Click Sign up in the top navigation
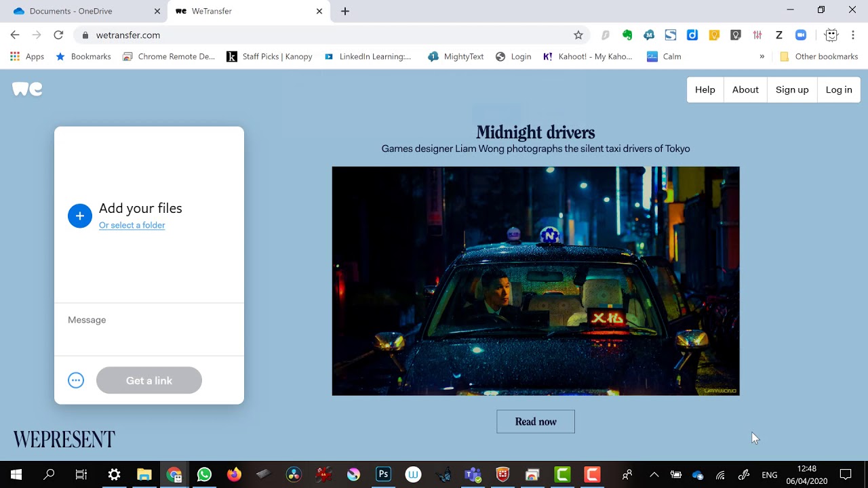868x488 pixels. click(x=792, y=89)
